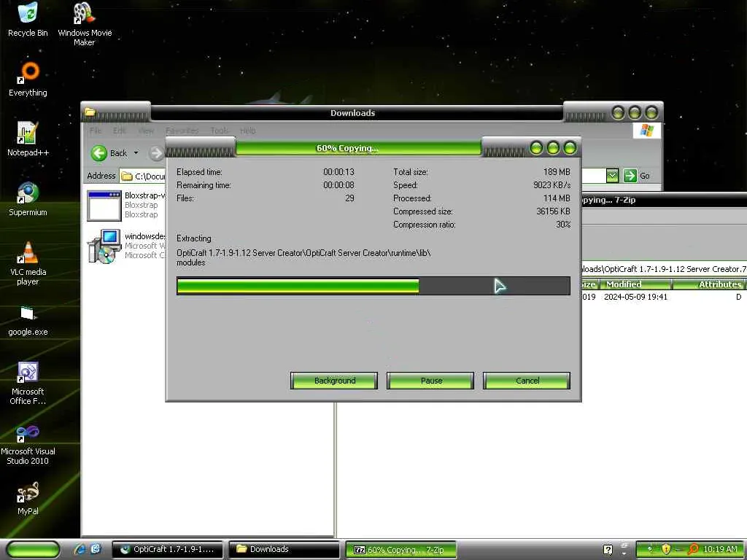Open the Recycle Bin desktop icon
Image resolution: width=747 pixels, height=560 pixels.
pyautogui.click(x=28, y=19)
